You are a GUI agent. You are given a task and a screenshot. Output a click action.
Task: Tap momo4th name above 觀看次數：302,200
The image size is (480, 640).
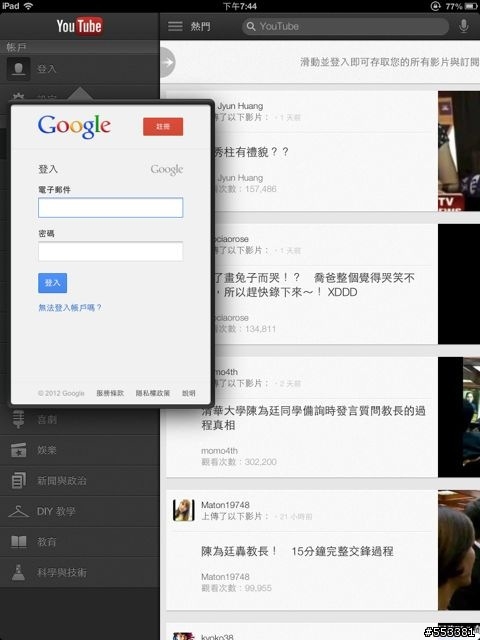[x=220, y=451]
